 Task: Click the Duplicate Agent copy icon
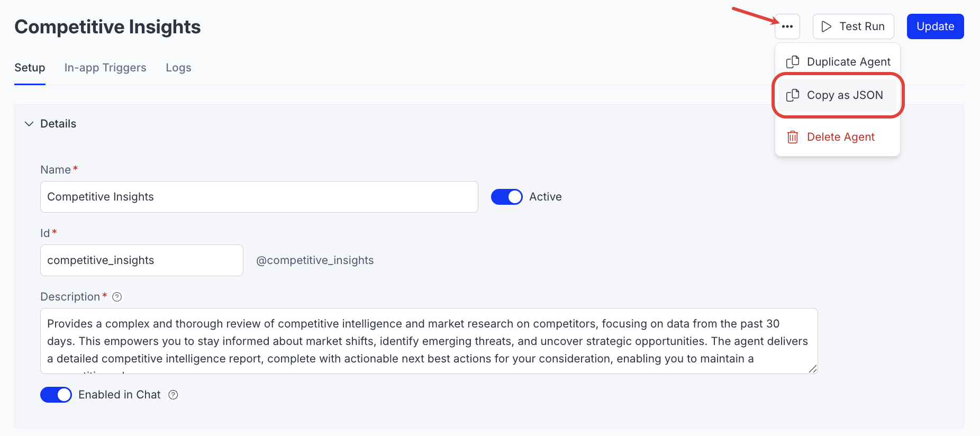[x=792, y=62]
